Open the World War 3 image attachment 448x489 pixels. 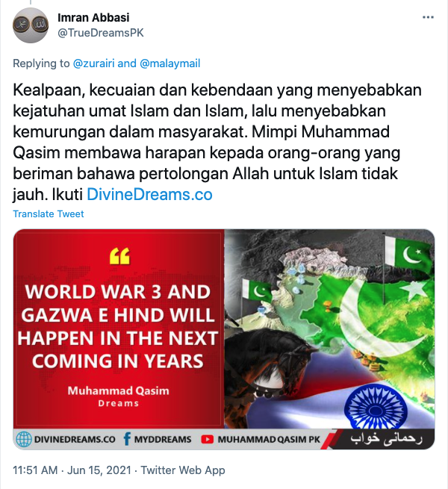coord(224,339)
